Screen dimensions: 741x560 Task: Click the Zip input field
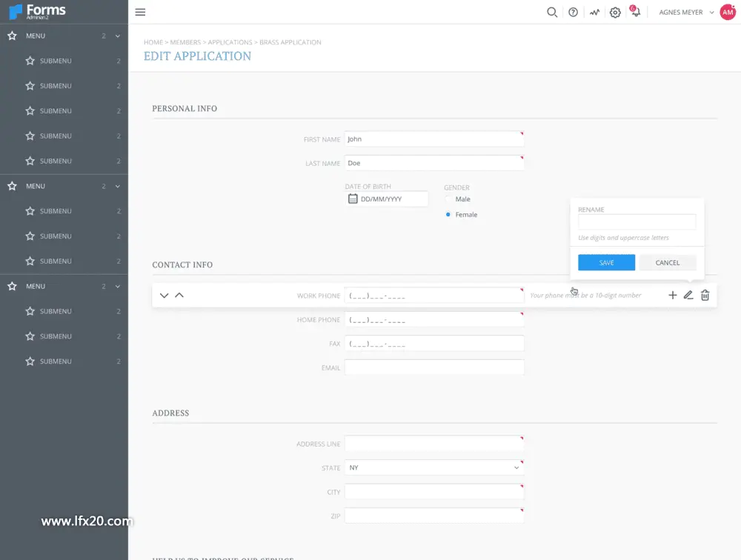point(433,516)
